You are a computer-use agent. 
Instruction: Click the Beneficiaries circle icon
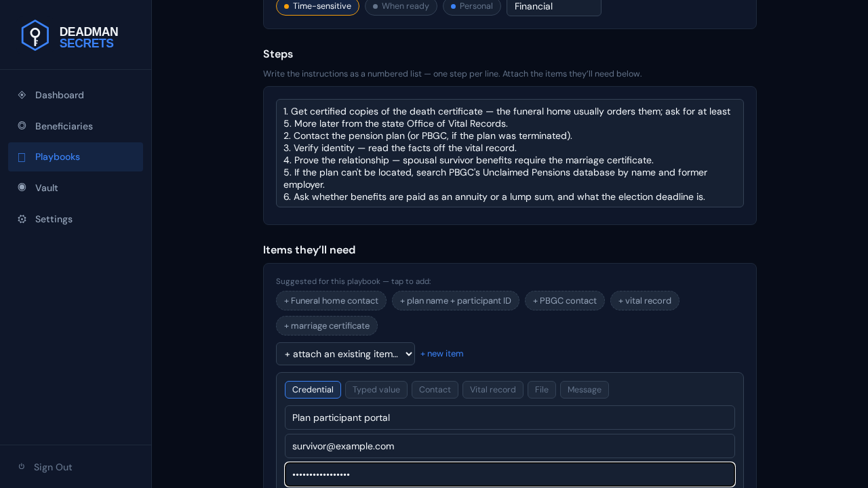click(22, 125)
